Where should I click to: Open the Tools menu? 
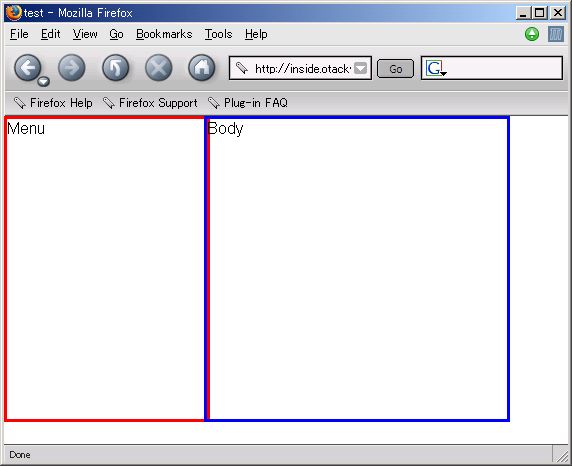[219, 34]
